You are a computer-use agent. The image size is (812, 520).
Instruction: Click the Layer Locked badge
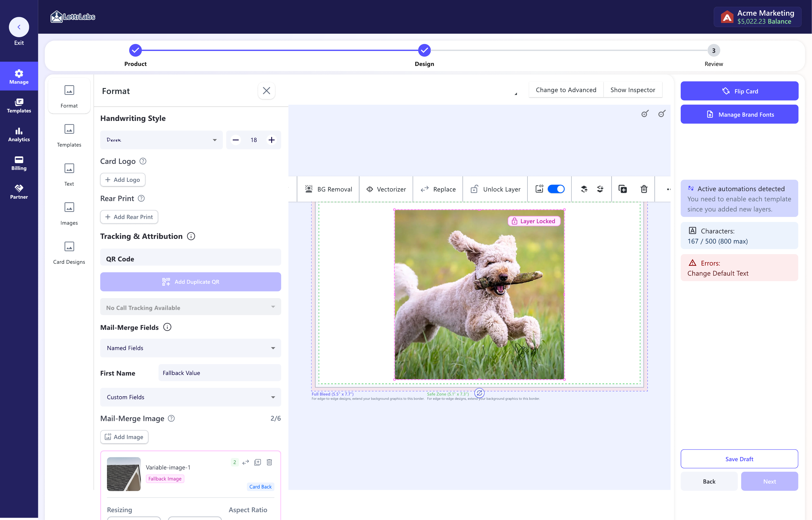pyautogui.click(x=534, y=221)
